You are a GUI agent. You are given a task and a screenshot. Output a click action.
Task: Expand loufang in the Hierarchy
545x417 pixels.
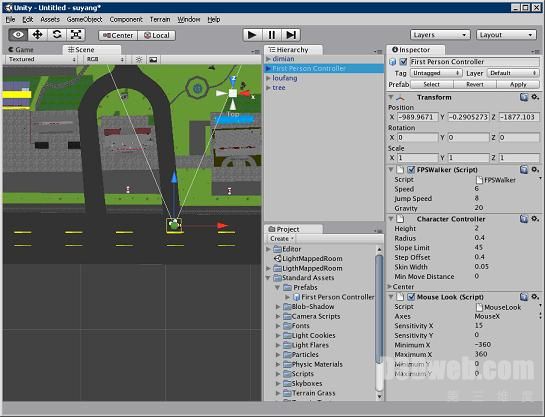[268, 78]
